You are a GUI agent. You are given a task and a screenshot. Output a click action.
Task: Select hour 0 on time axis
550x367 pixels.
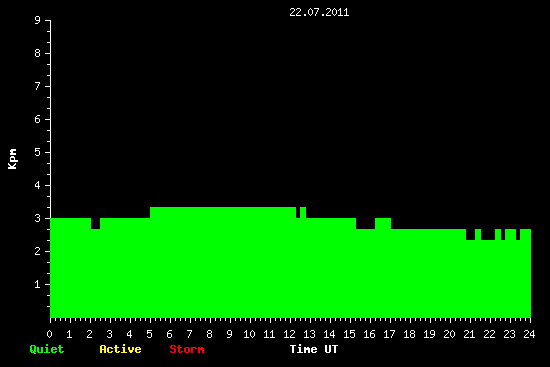tap(49, 334)
